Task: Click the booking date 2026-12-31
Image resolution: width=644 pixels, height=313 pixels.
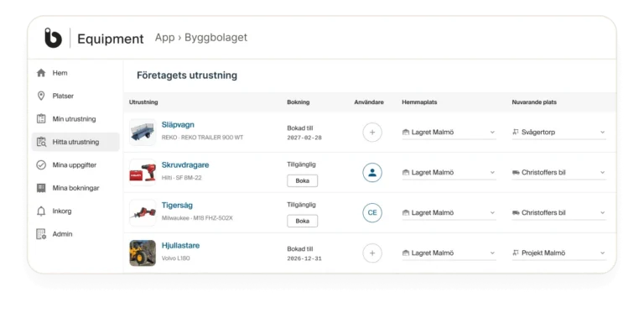Action: click(304, 258)
